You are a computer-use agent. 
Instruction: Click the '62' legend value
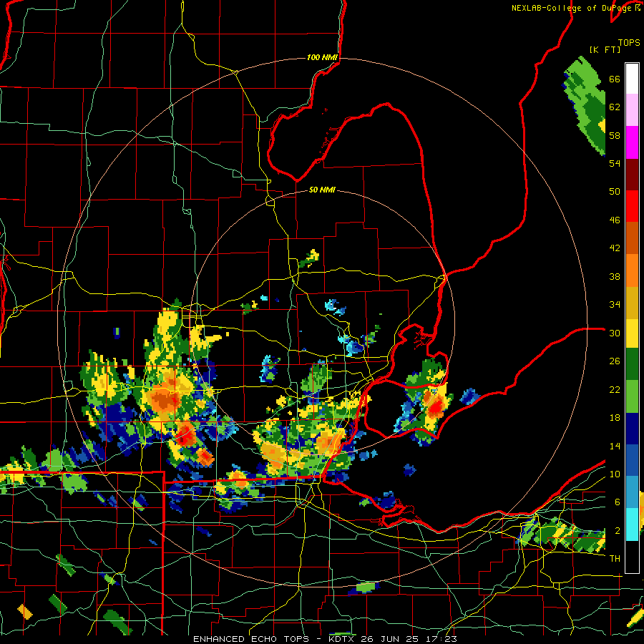pyautogui.click(x=615, y=107)
